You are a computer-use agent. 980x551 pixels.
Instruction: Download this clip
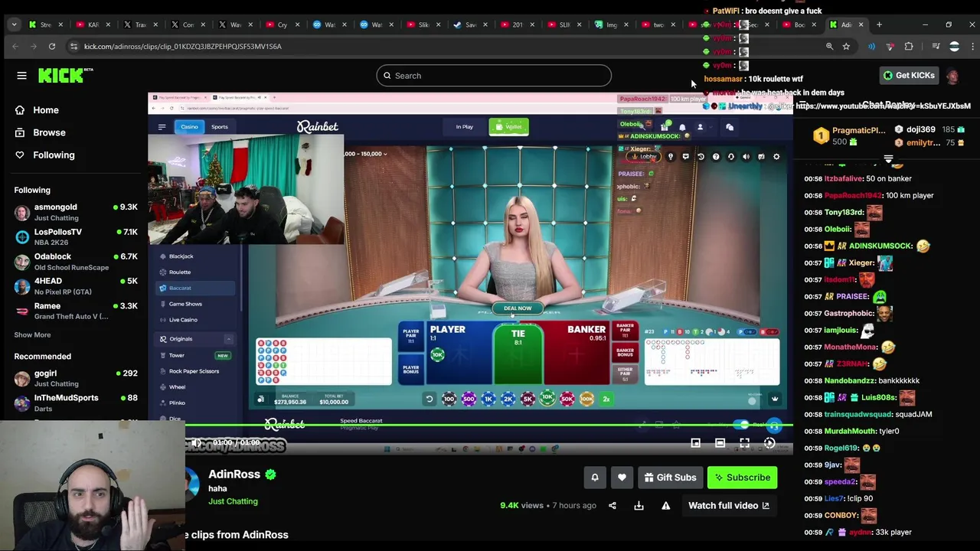tap(639, 506)
